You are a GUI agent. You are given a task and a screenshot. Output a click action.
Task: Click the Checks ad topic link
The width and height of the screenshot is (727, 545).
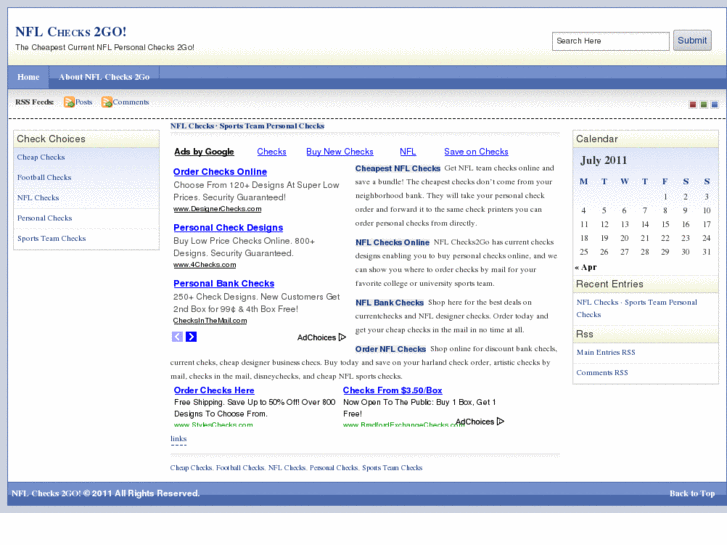point(272,152)
